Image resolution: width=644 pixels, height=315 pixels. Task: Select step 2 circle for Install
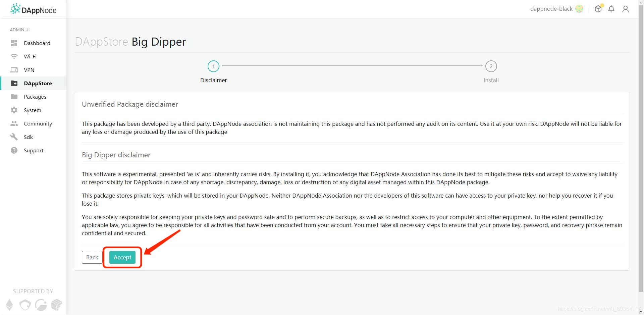[x=491, y=66]
